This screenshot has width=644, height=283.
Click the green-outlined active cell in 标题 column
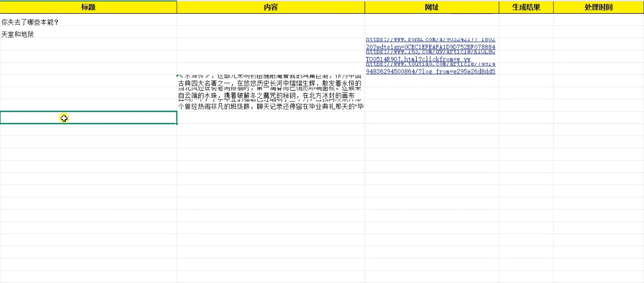tap(88, 118)
